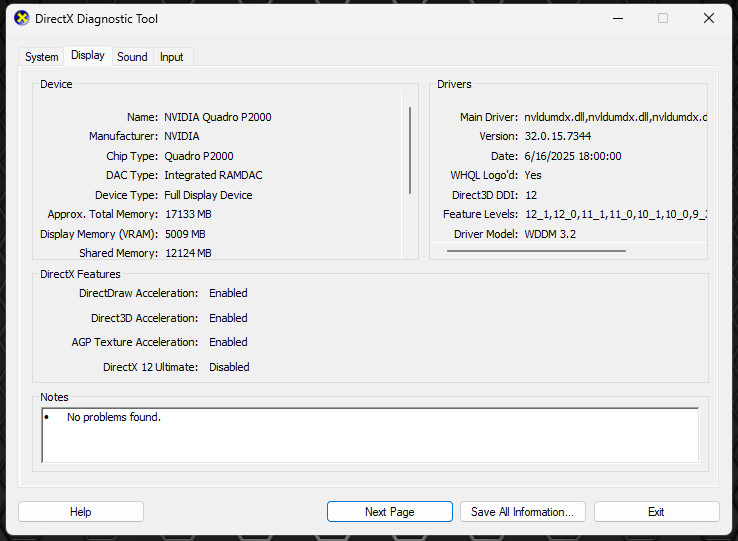Click the Direct3D DDI value '12'
Screen dimensions: 738x541
[531, 195]
